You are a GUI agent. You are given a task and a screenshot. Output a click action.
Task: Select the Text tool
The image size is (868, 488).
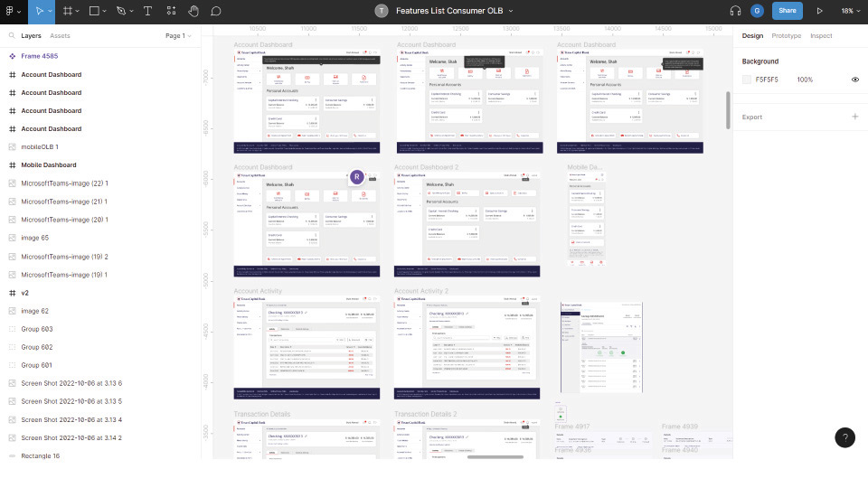click(x=147, y=11)
